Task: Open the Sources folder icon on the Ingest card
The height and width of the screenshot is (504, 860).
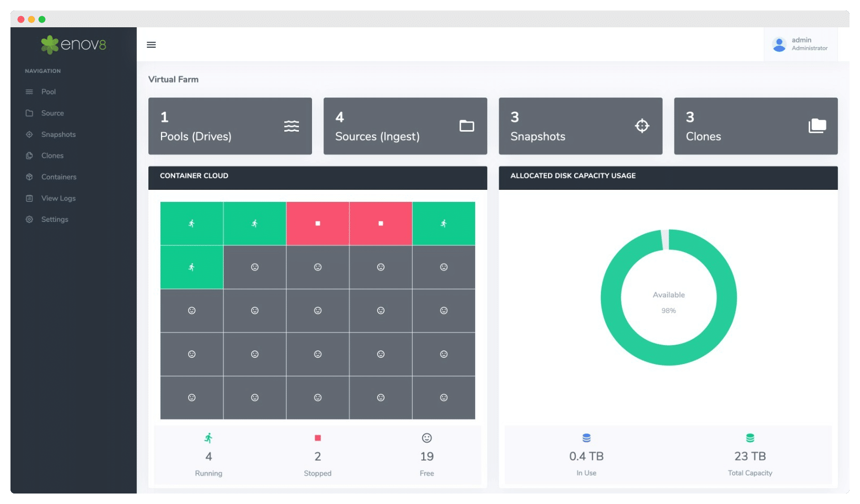Action: (x=467, y=126)
